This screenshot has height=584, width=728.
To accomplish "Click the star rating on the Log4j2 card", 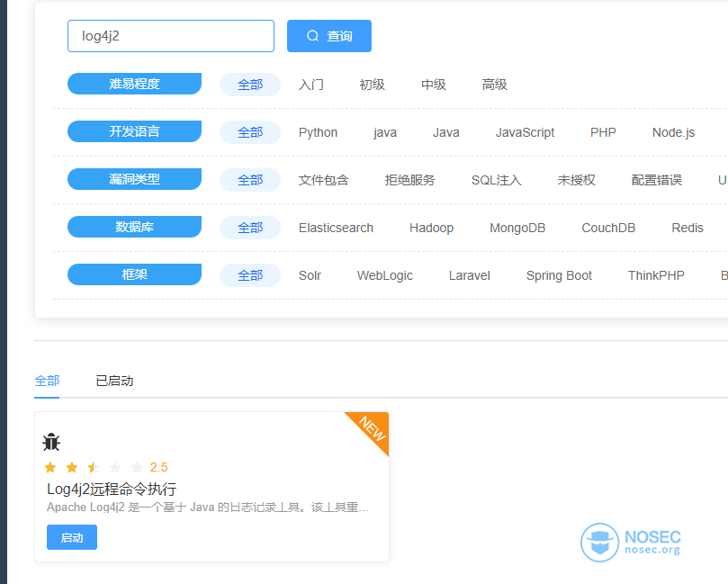I will point(94,467).
